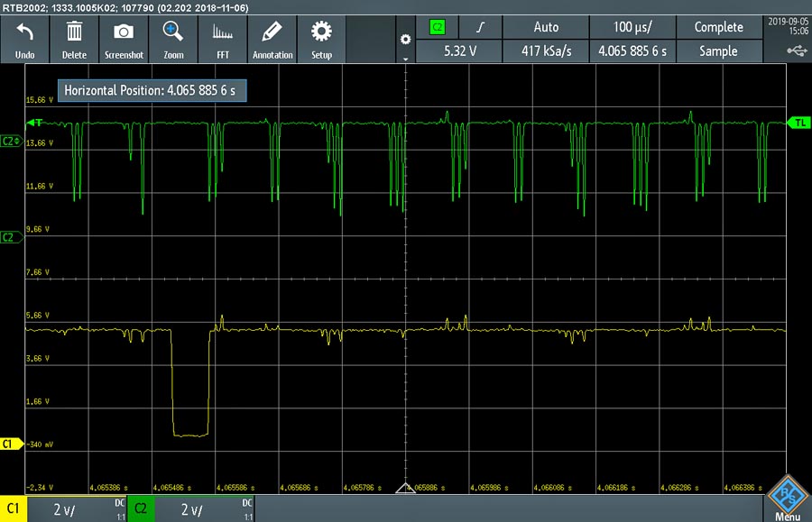
Task: Open the FFT spectrum function
Action: (223, 32)
